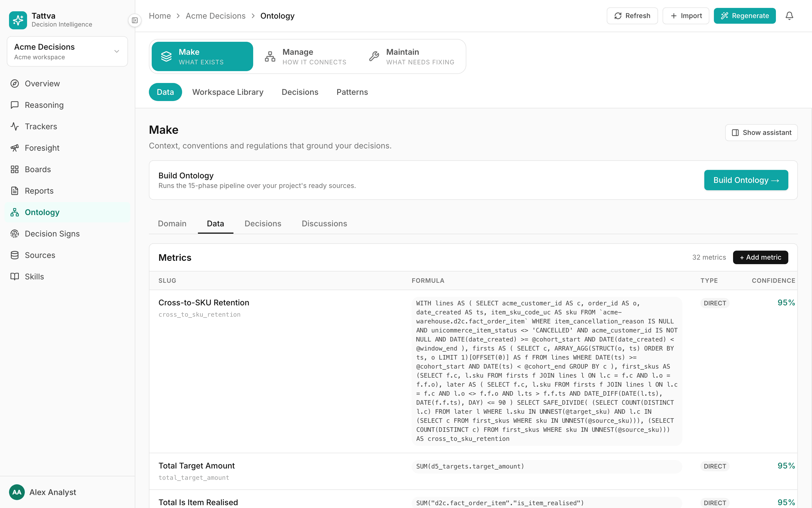Click the Reports document icon
Image resolution: width=812 pixels, height=508 pixels.
point(15,191)
